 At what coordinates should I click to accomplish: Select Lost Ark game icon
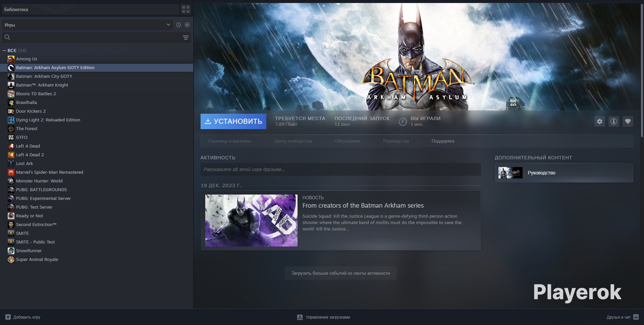coord(11,164)
